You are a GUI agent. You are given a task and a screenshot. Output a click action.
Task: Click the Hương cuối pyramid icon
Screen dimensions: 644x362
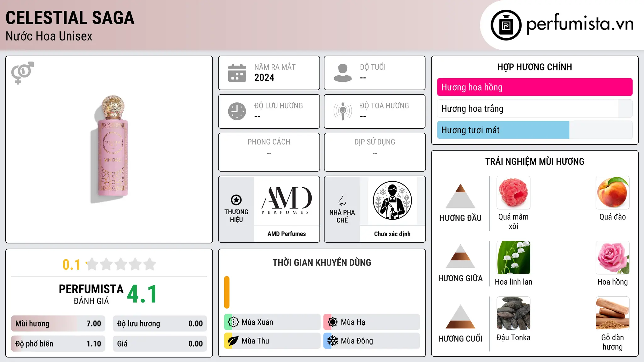460,316
